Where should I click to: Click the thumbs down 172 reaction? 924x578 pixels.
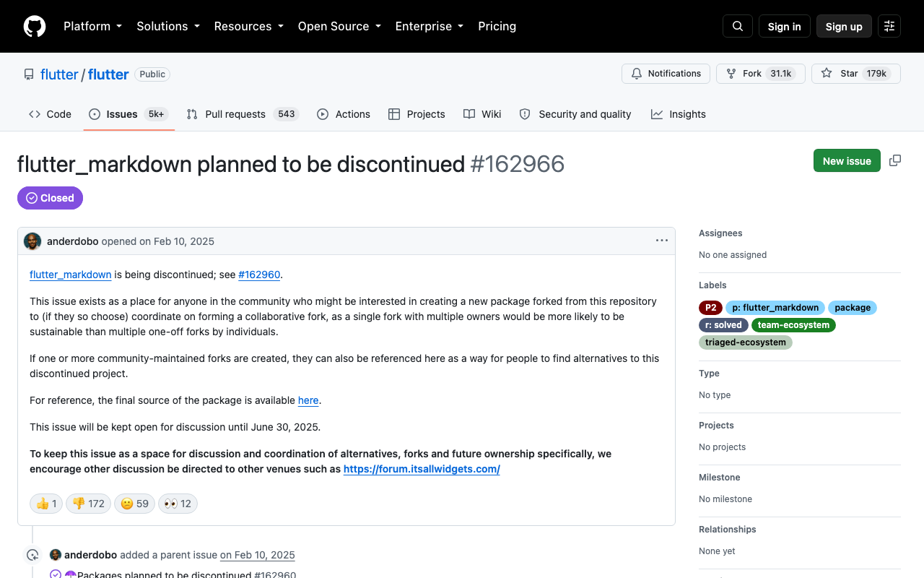coord(88,504)
